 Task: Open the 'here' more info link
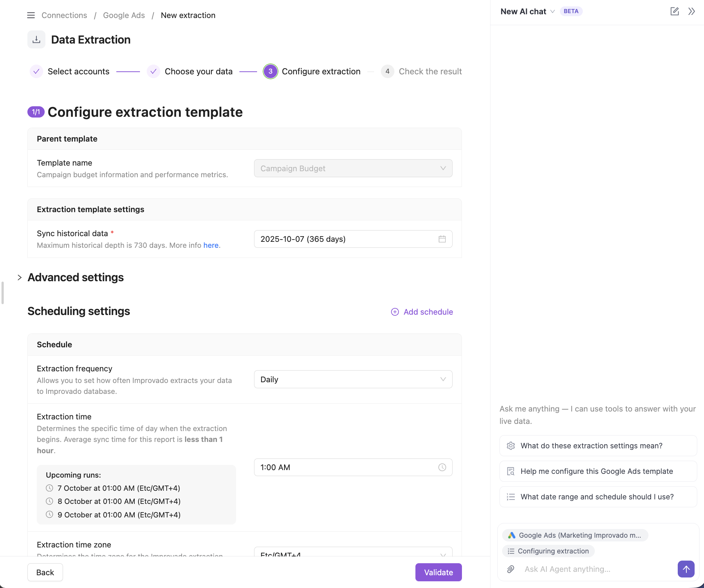click(211, 245)
